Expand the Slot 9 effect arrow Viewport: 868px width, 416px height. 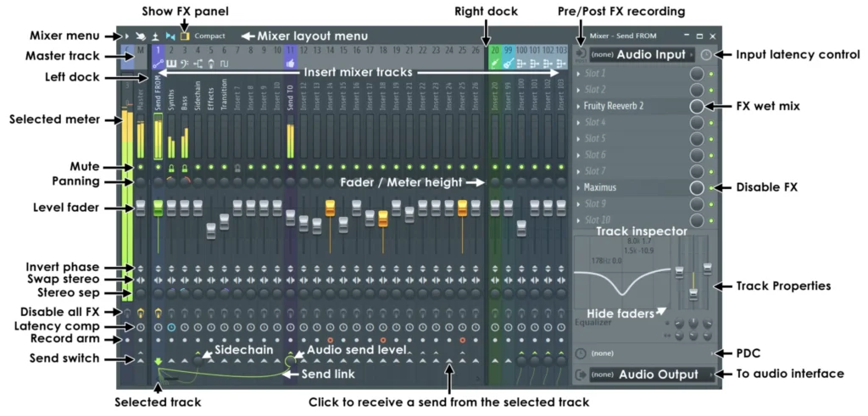coord(578,204)
